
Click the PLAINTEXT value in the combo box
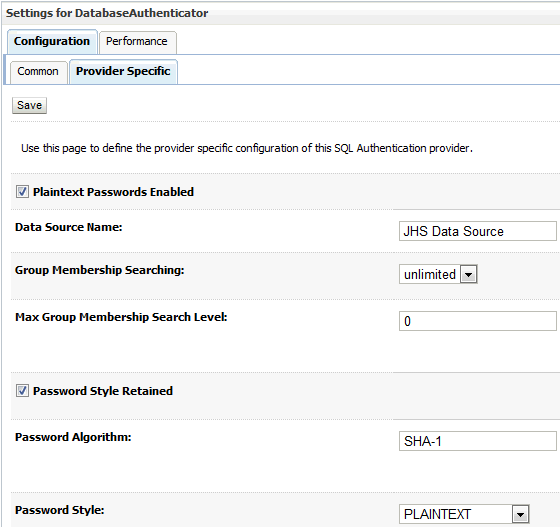coord(455,515)
